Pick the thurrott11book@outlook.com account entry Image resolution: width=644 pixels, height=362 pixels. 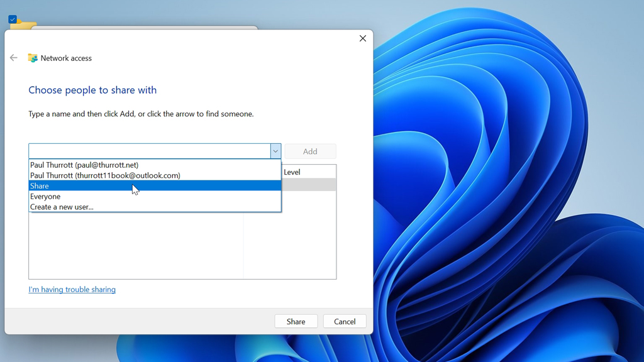[x=105, y=175]
